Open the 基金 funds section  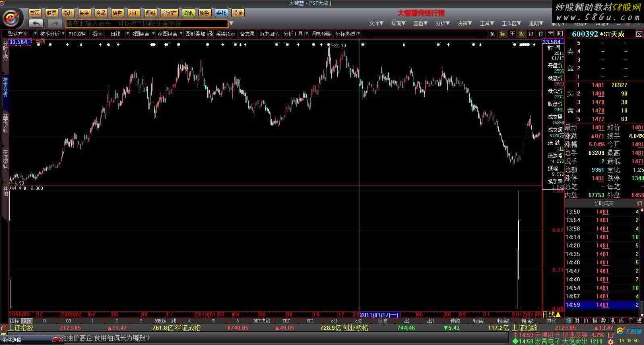coord(85,13)
